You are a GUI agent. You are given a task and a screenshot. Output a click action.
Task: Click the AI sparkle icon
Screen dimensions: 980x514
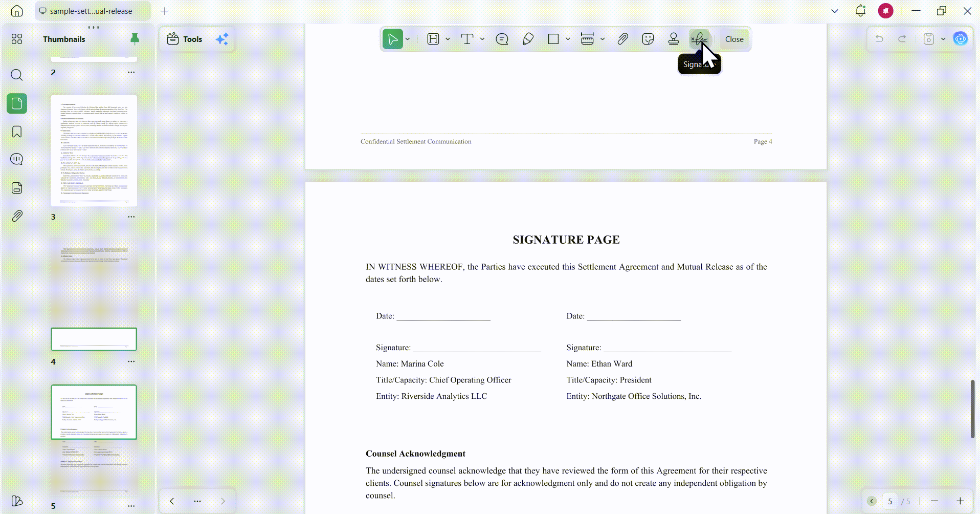coord(222,39)
